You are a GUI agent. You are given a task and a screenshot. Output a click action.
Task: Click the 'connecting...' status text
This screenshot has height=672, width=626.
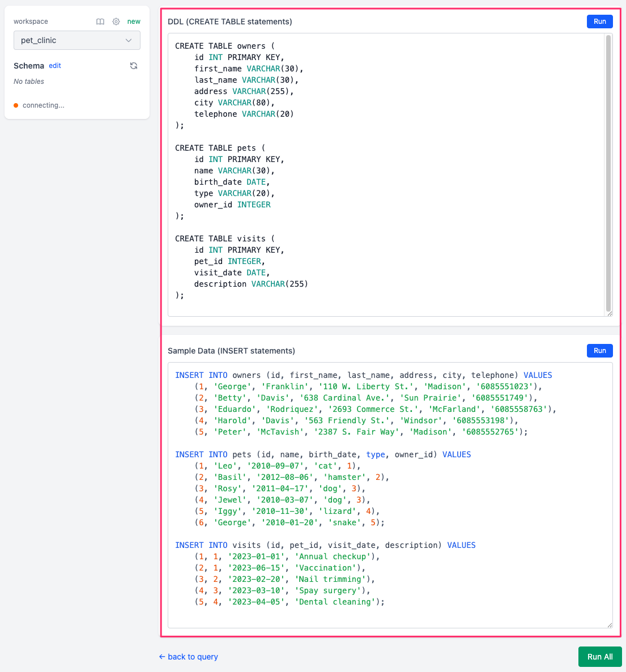(44, 105)
